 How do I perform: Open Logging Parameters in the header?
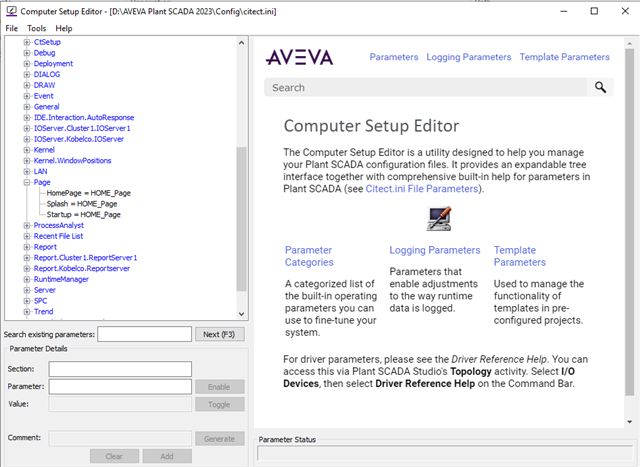point(469,57)
